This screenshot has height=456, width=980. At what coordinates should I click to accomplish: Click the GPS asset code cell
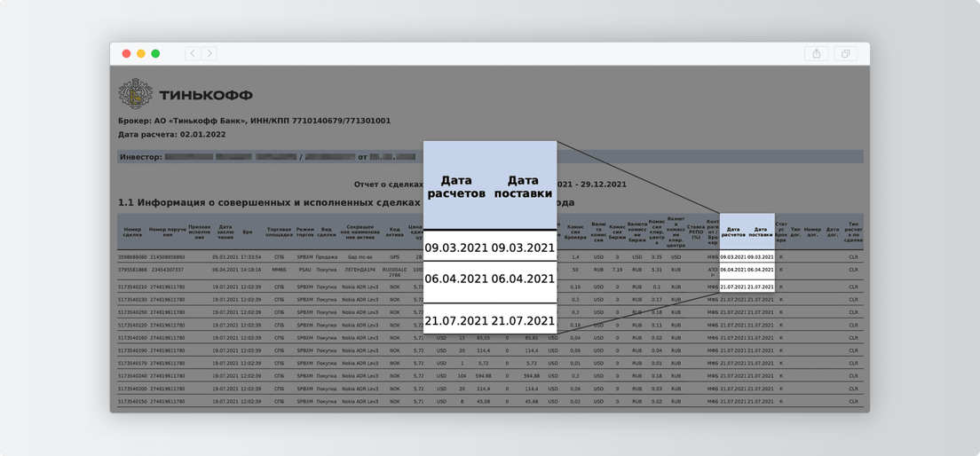click(x=394, y=256)
